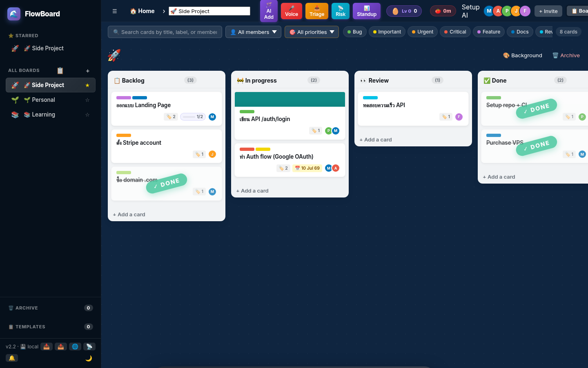Open the Standup report
This screenshot has width=588, height=368.
pyautogui.click(x=367, y=11)
